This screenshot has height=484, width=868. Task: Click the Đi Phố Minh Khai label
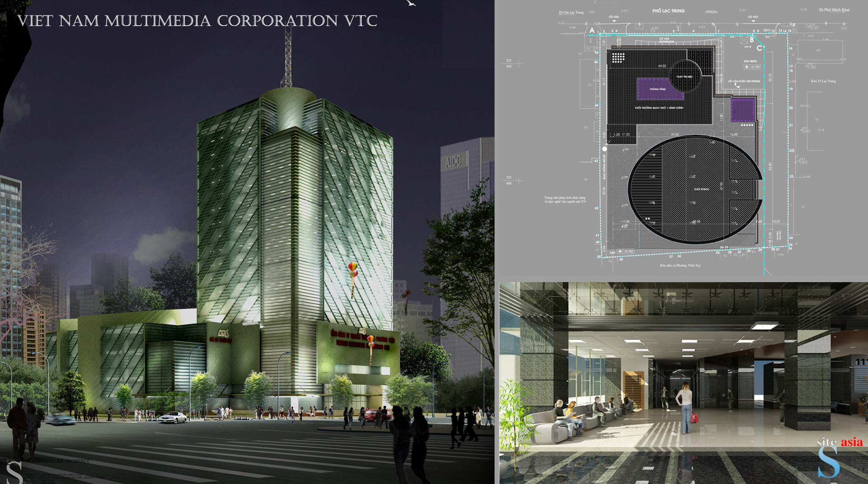[834, 10]
